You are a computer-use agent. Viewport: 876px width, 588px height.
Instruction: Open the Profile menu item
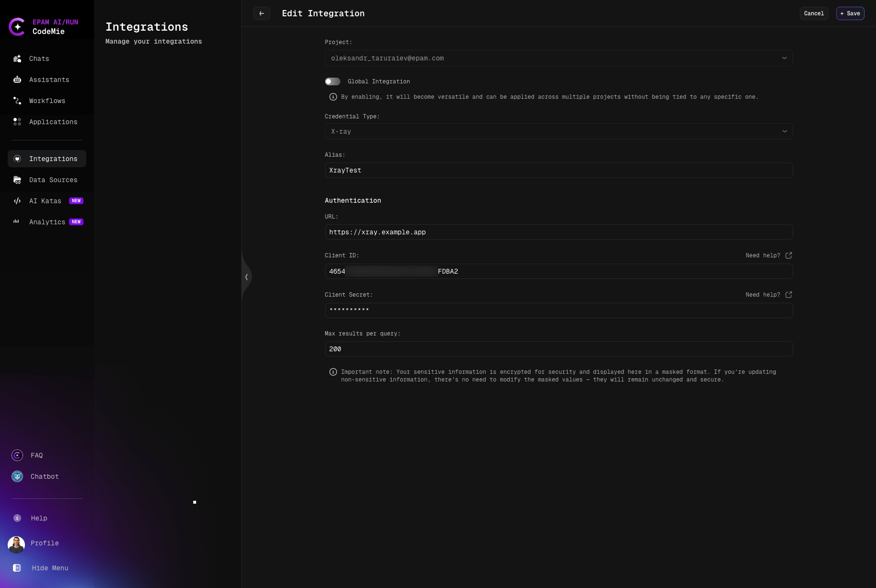(x=44, y=543)
